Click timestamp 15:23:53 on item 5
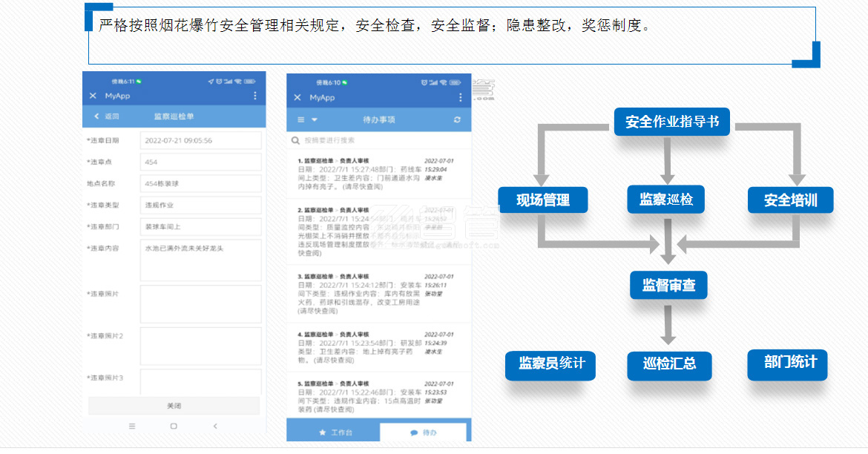This screenshot has height=454, width=868. (x=435, y=392)
